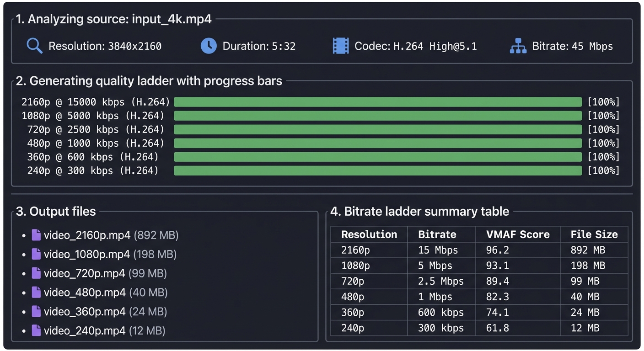Open the film strip Codec icon
Viewport: 644px width, 351px height.
[x=340, y=46]
